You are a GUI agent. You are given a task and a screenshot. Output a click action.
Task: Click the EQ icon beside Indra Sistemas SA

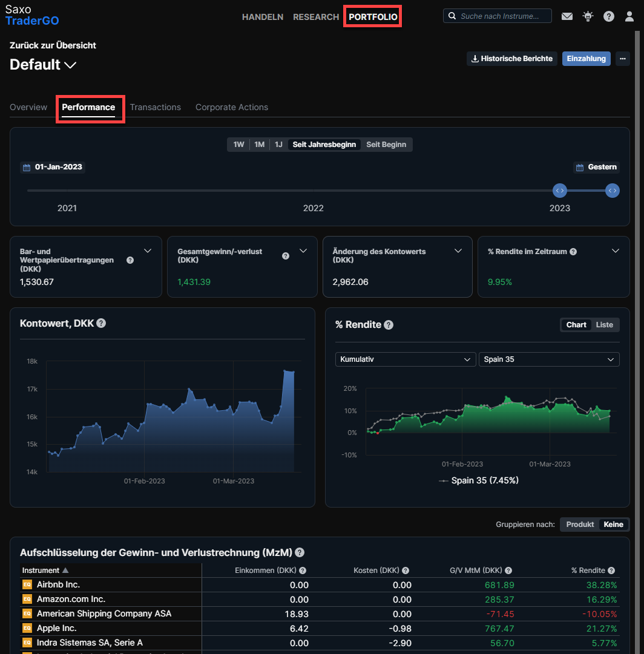pos(27,643)
